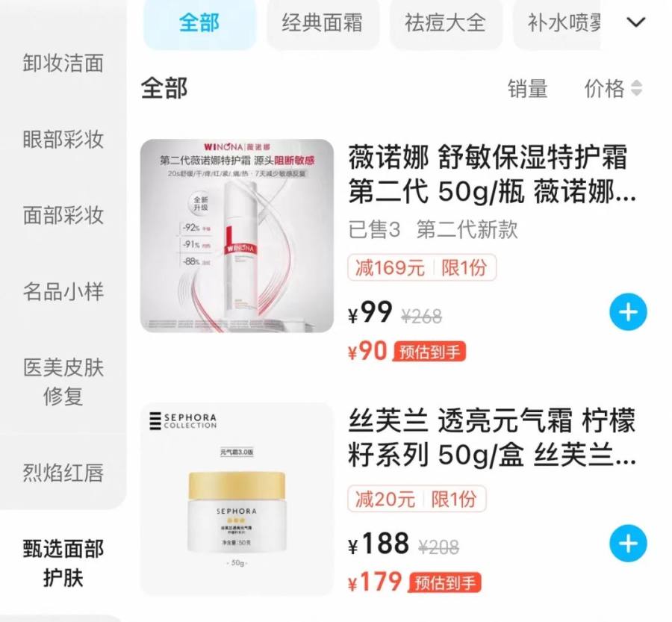Open 眼部彩妆 sidebar category
The image size is (672, 622).
click(x=63, y=139)
